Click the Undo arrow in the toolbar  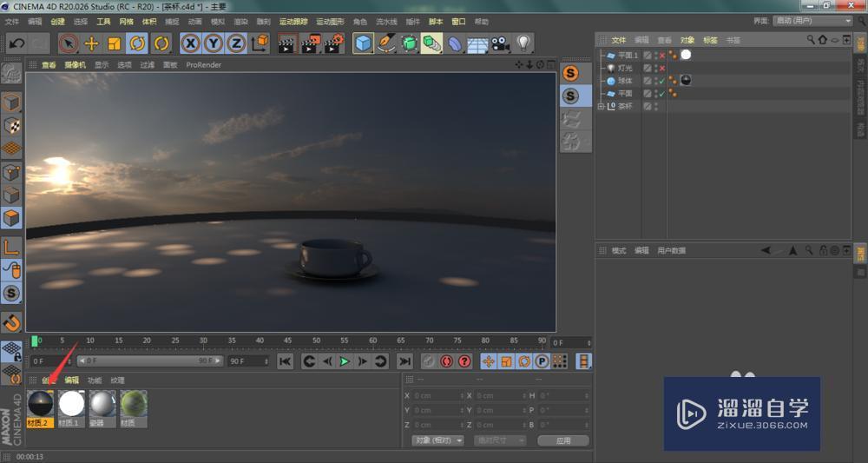pyautogui.click(x=16, y=43)
